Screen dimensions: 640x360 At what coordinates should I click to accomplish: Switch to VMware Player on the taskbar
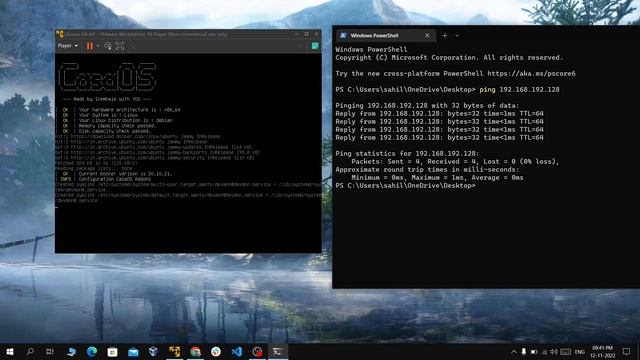coord(174,351)
